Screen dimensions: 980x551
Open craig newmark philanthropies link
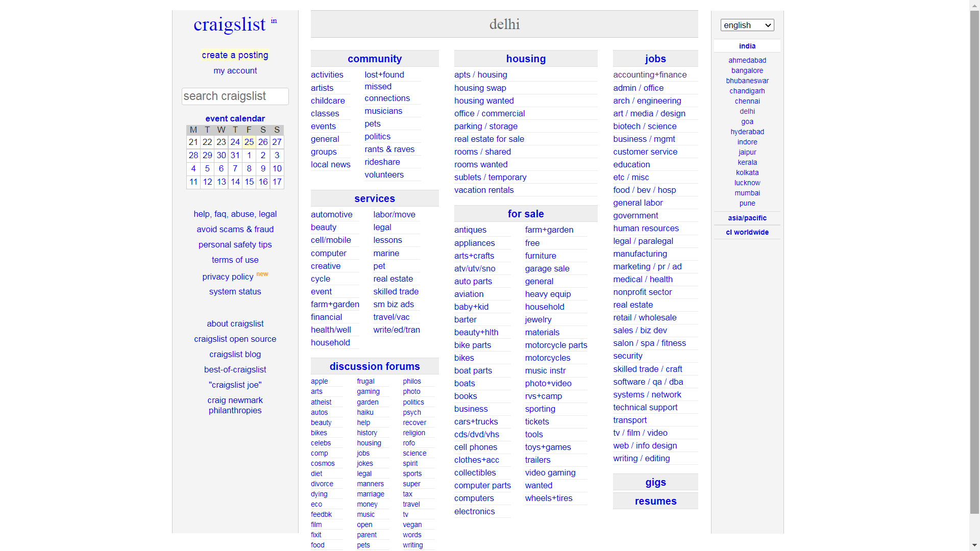[x=235, y=405]
